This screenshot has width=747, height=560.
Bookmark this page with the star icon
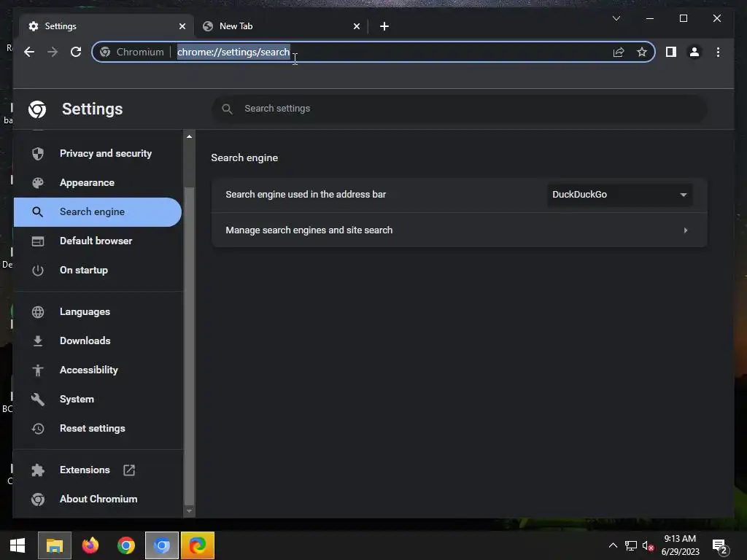coord(642,52)
